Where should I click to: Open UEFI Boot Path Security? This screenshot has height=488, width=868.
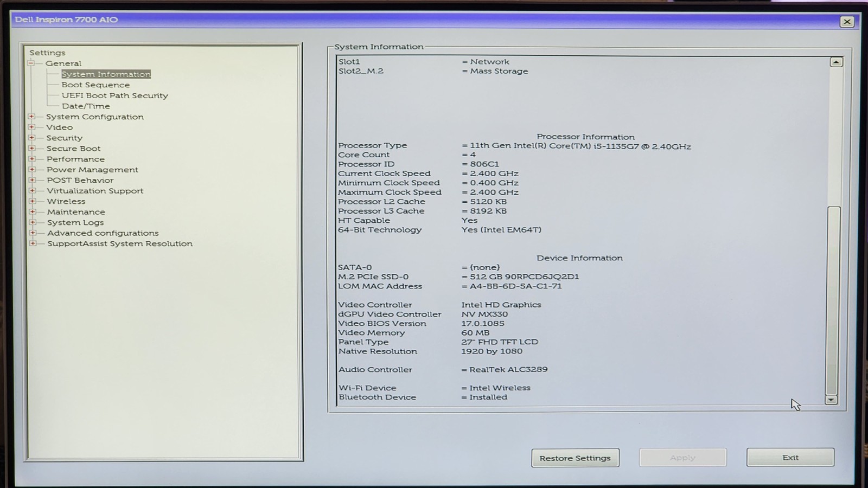114,95
